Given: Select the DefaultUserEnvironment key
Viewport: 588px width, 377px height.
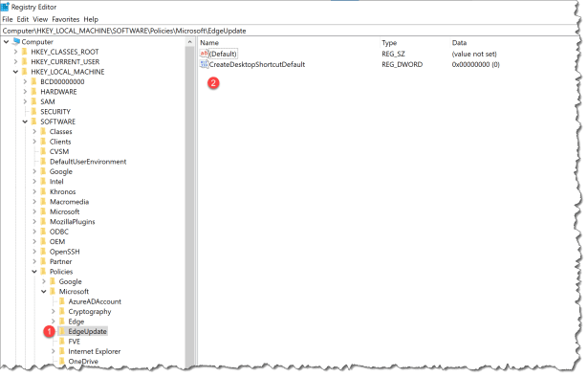Looking at the screenshot, I should click(x=88, y=162).
